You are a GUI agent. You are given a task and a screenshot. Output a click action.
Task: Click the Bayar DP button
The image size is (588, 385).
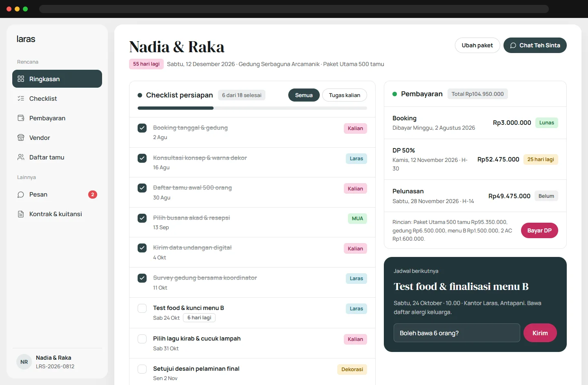click(539, 230)
